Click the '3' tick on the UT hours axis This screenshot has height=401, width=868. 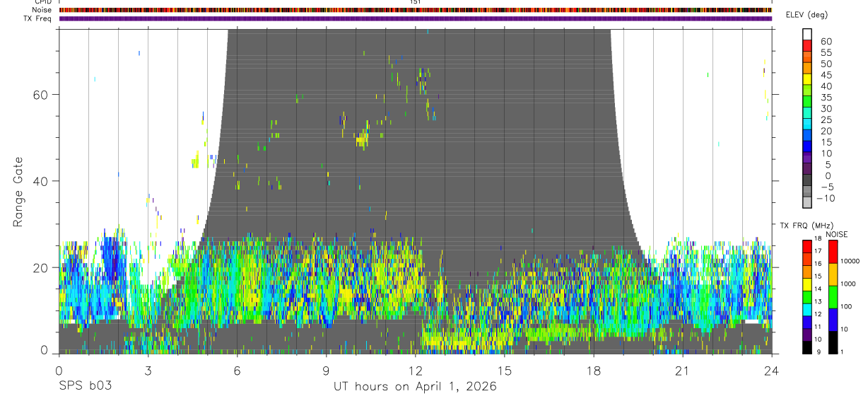148,371
